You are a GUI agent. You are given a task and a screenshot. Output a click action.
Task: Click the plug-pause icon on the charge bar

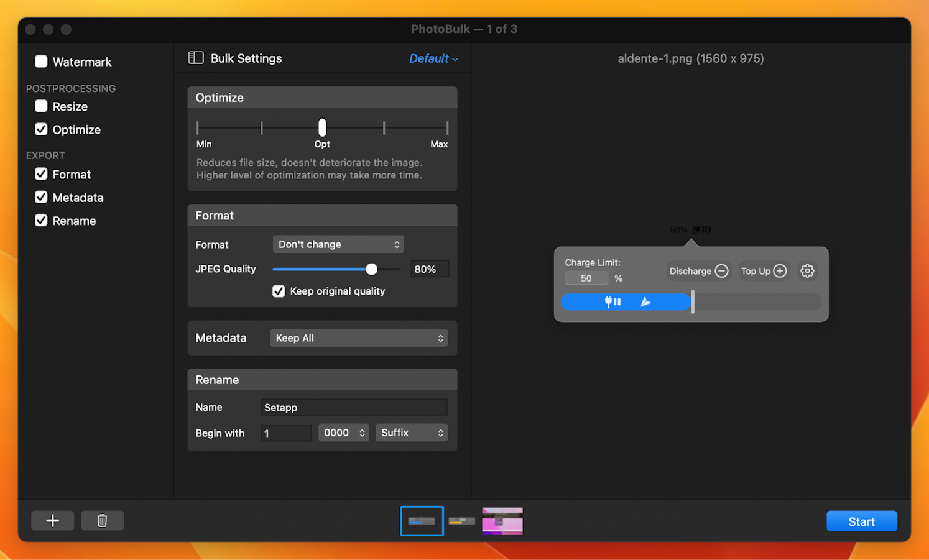pyautogui.click(x=612, y=301)
